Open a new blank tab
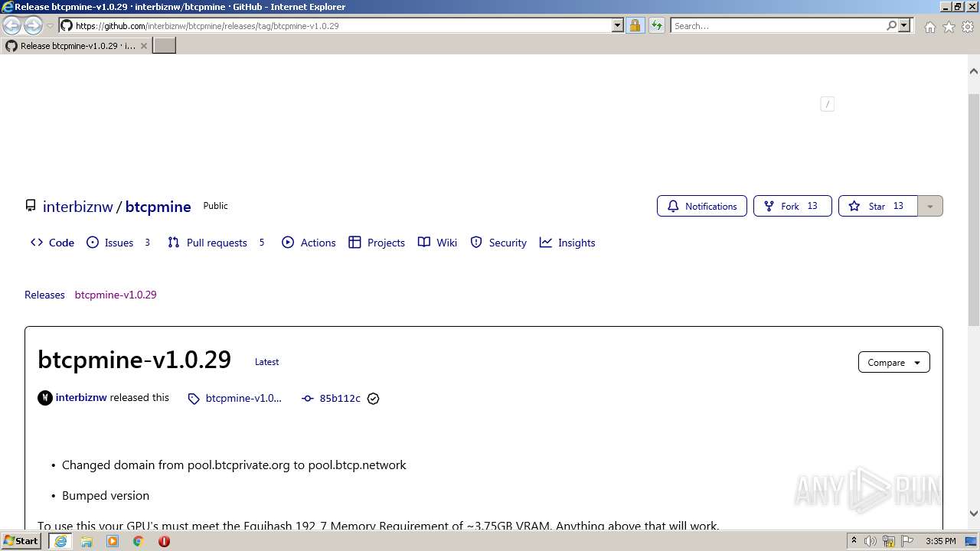The width and height of the screenshot is (980, 551). (165, 46)
